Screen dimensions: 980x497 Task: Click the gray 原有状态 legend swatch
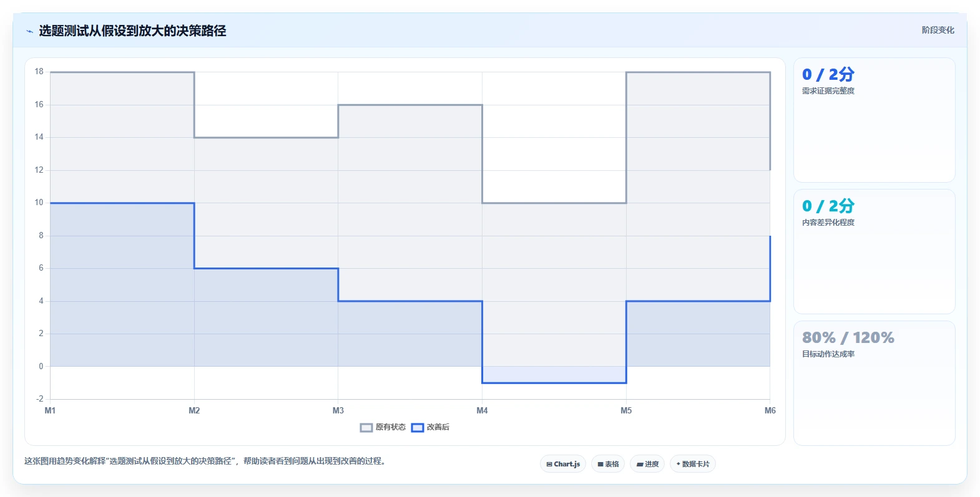point(366,428)
